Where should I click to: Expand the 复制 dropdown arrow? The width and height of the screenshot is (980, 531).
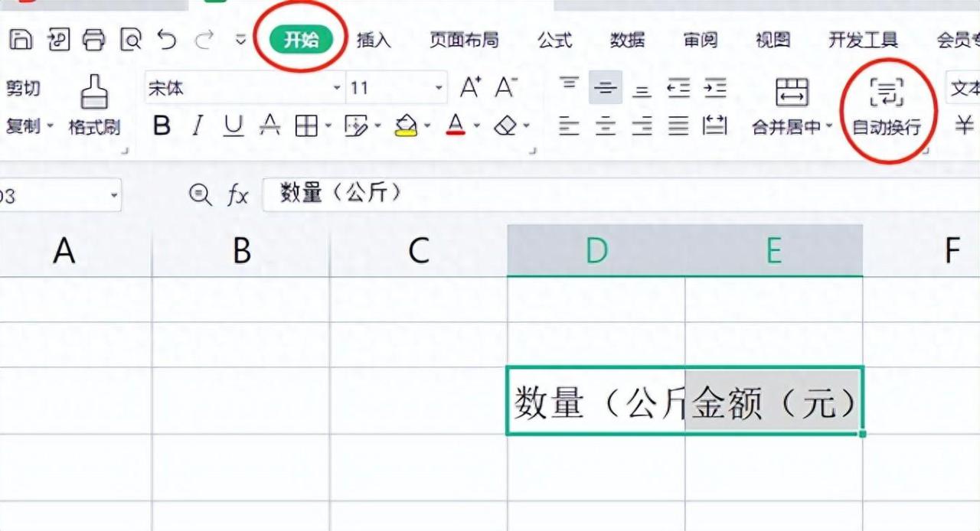(x=51, y=125)
